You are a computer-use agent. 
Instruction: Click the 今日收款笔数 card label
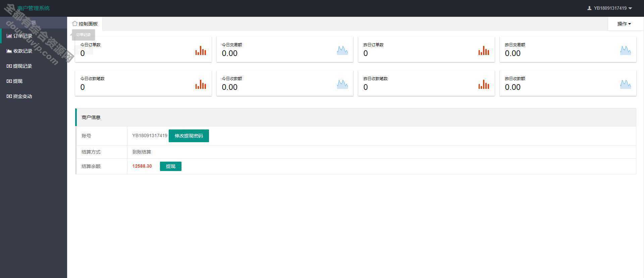pos(93,78)
